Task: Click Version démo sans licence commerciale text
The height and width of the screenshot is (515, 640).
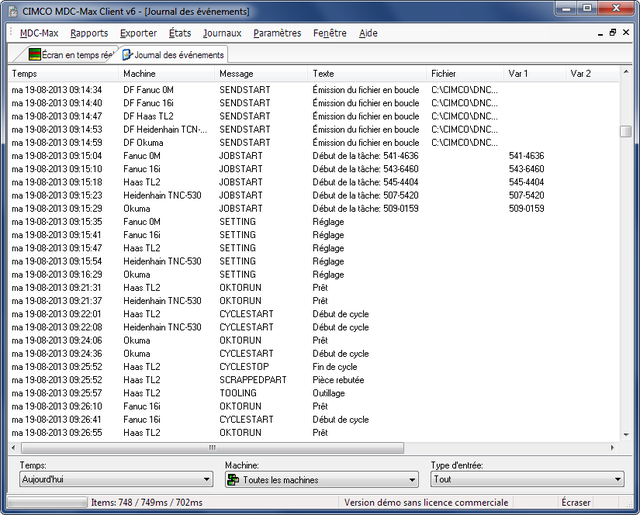Action: tap(426, 502)
